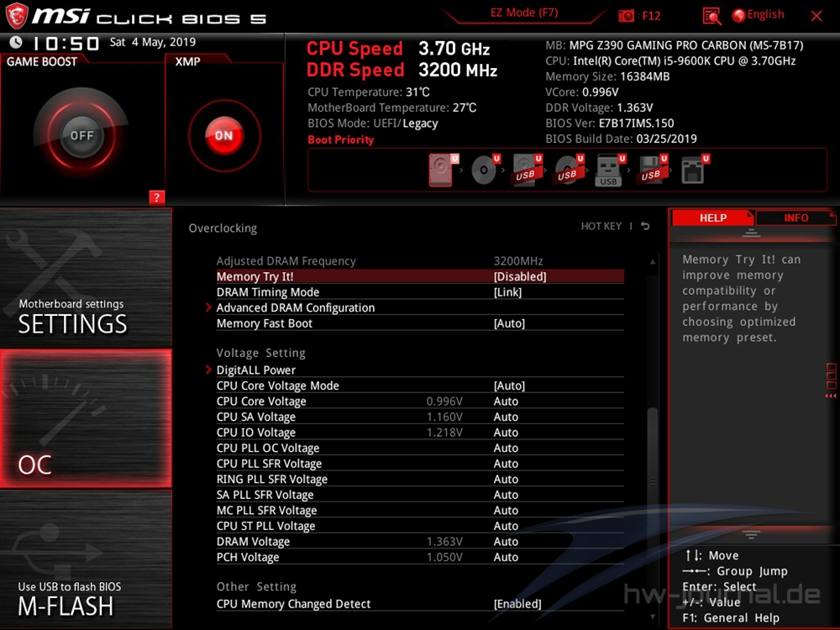This screenshot has height=630, width=840.
Task: Select the USB floppy boot device icon
Action: [652, 171]
